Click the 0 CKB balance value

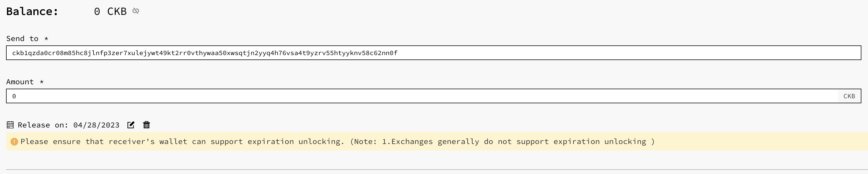click(x=111, y=12)
